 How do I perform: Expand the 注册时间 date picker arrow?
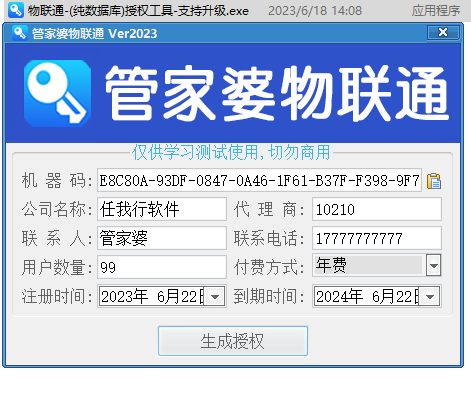[215, 296]
